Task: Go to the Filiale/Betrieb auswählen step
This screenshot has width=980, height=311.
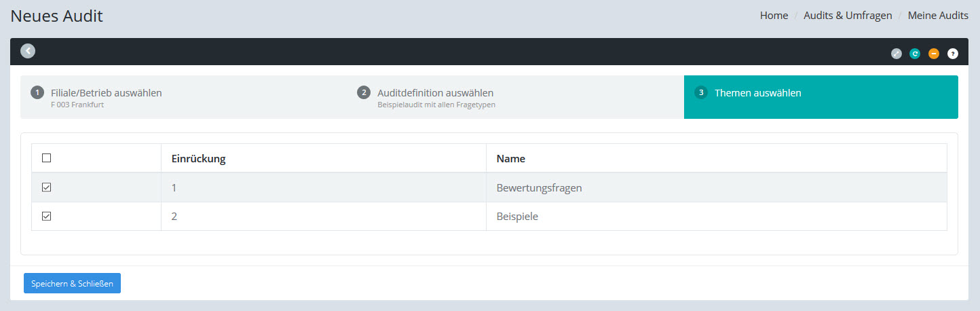Action: [106, 93]
